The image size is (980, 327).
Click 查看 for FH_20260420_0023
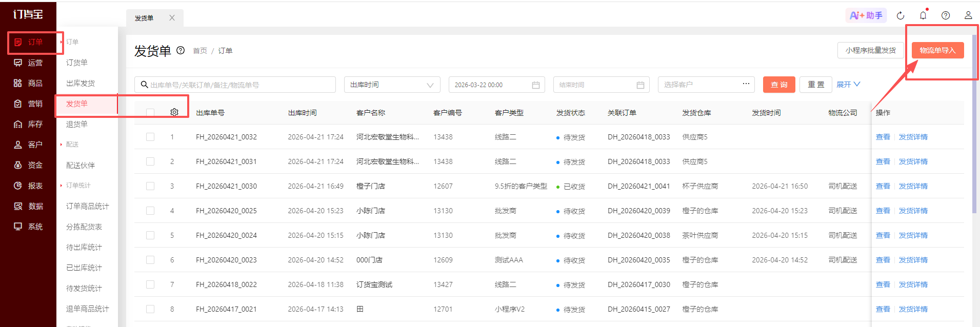point(883,260)
